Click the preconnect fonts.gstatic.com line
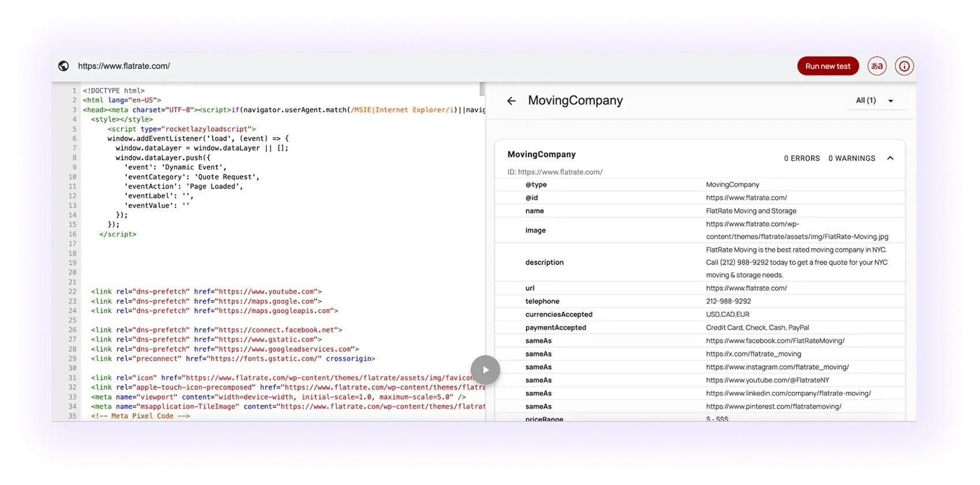980x485 pixels. point(233,358)
